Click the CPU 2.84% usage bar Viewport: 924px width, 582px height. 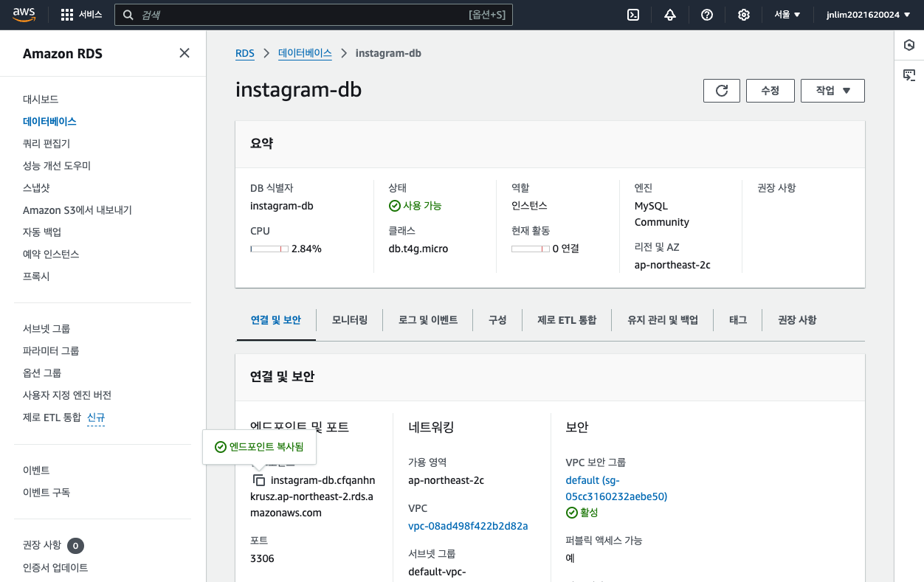269,249
